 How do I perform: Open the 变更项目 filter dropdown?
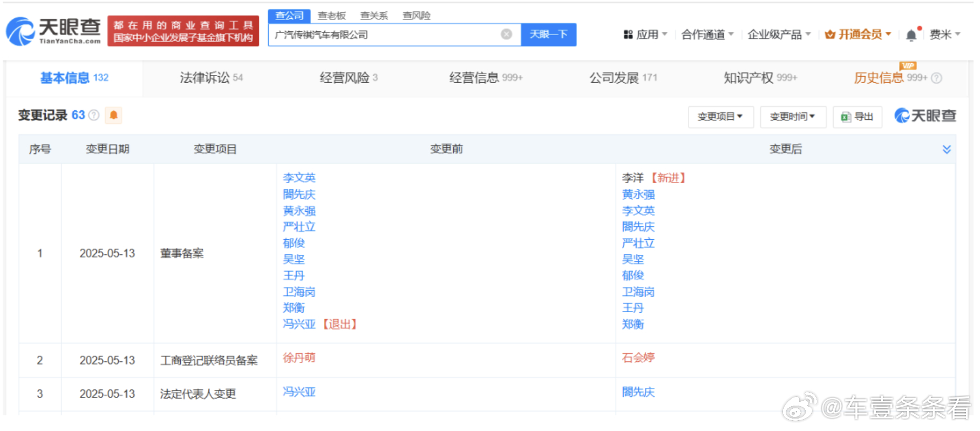point(720,117)
